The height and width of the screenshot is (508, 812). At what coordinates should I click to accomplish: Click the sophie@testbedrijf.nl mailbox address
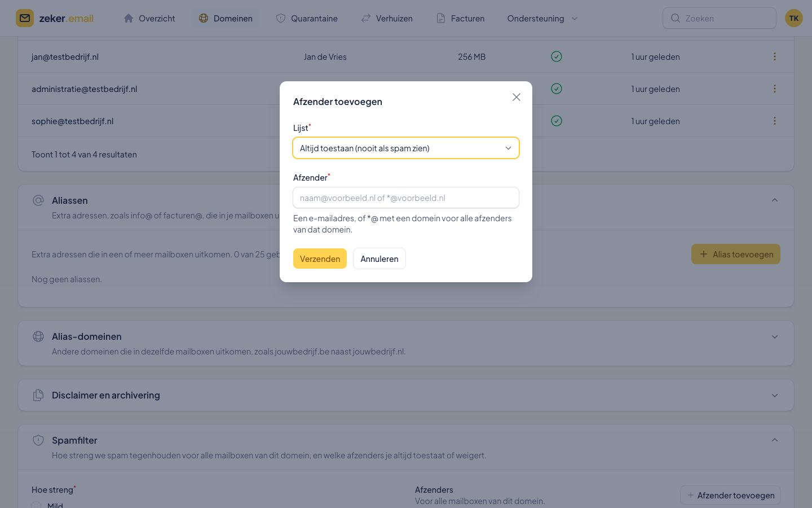tap(72, 121)
